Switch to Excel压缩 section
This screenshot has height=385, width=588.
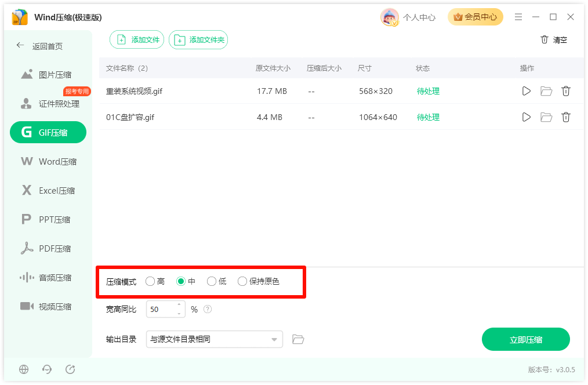[x=48, y=190]
